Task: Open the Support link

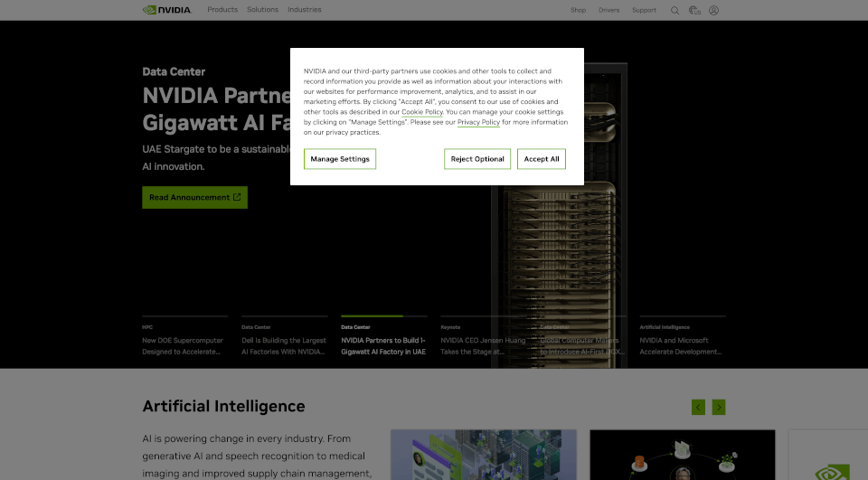Action: 644,10
